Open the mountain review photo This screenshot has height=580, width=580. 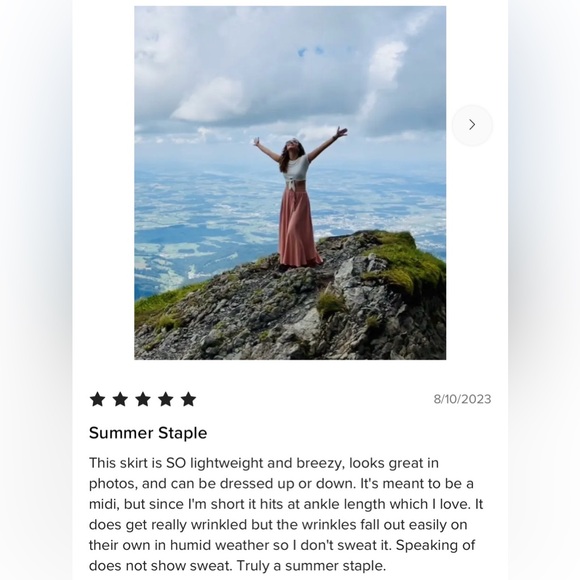pos(290,183)
